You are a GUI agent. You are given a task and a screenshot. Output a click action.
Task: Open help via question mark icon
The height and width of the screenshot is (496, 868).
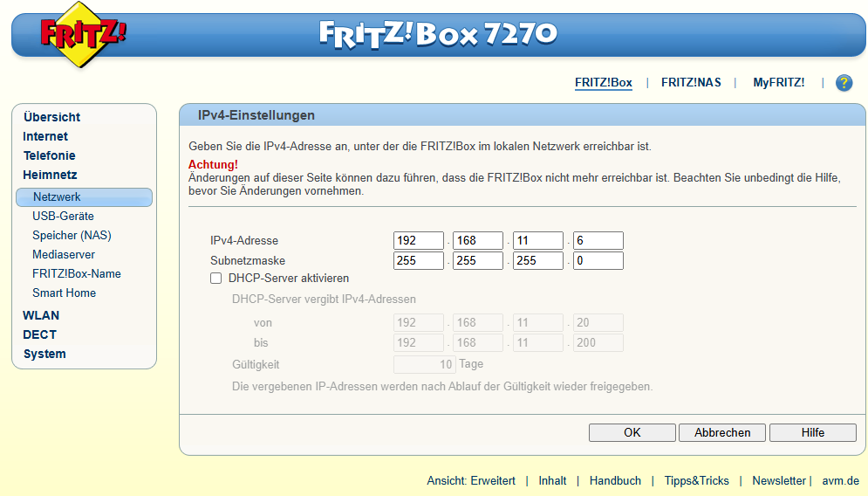click(x=844, y=83)
